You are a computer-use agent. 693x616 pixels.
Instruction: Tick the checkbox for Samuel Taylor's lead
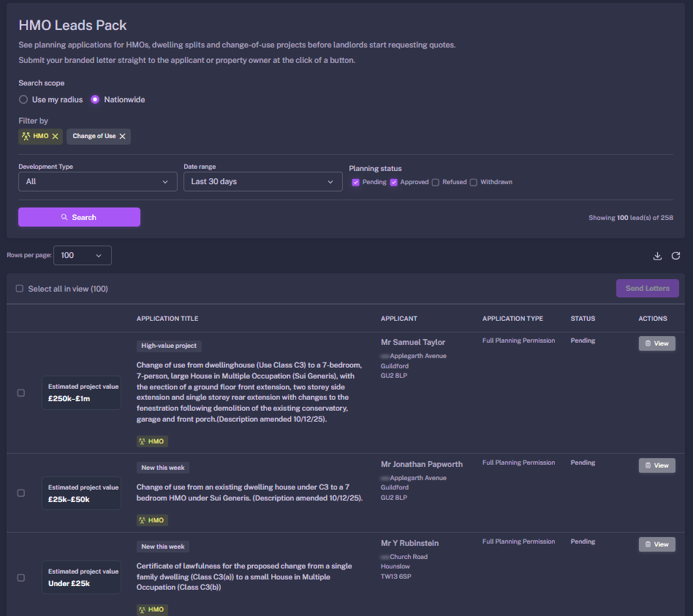(20, 392)
